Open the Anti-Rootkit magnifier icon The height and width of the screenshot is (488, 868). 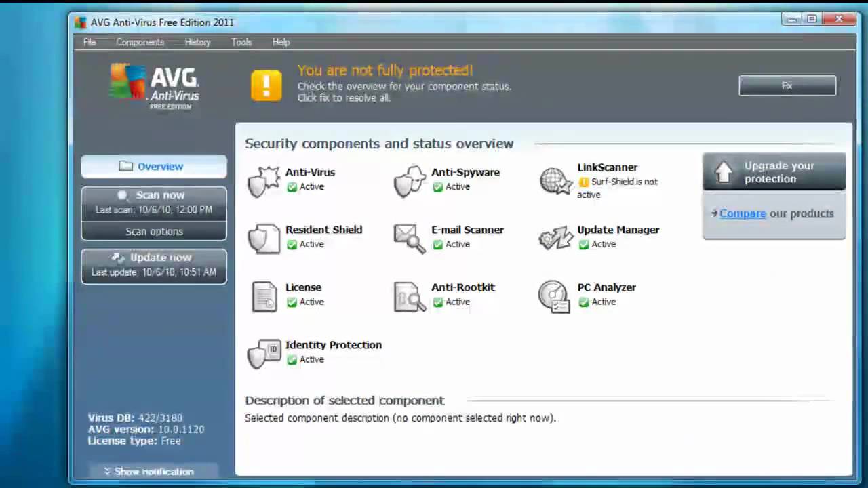pos(410,296)
